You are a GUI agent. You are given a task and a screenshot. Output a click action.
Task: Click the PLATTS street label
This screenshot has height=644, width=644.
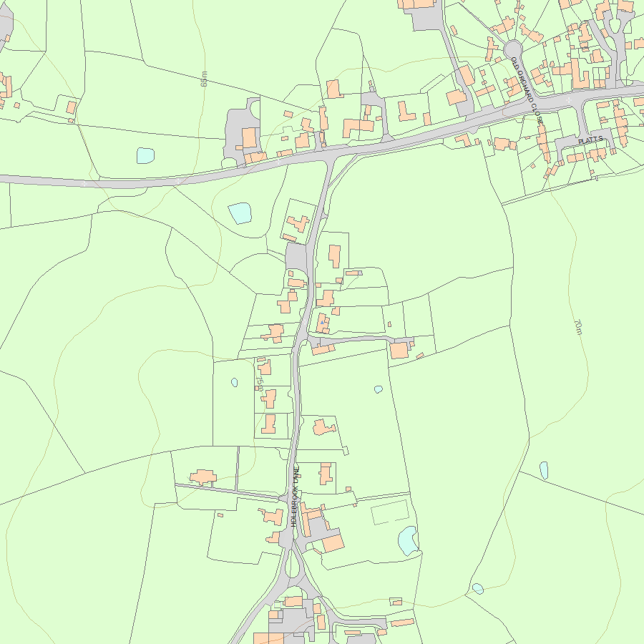[590, 140]
